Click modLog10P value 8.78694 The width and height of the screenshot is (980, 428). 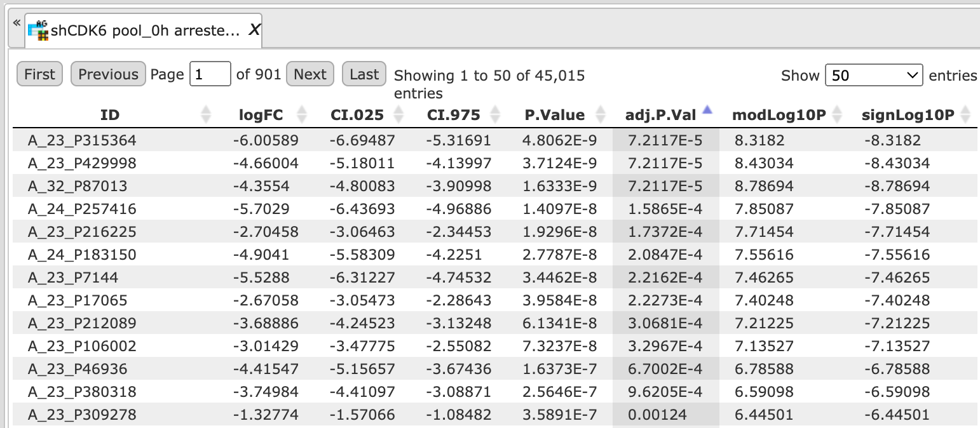[x=764, y=186]
